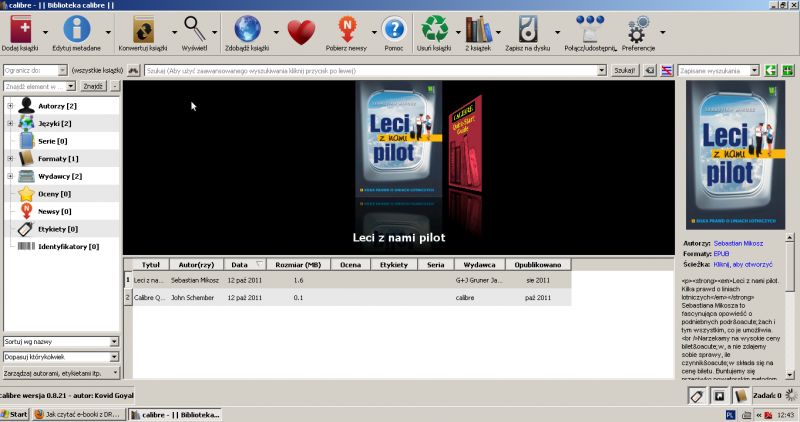Toggle tag browser icon in status bar
The width and height of the screenshot is (800, 422).
point(697,395)
